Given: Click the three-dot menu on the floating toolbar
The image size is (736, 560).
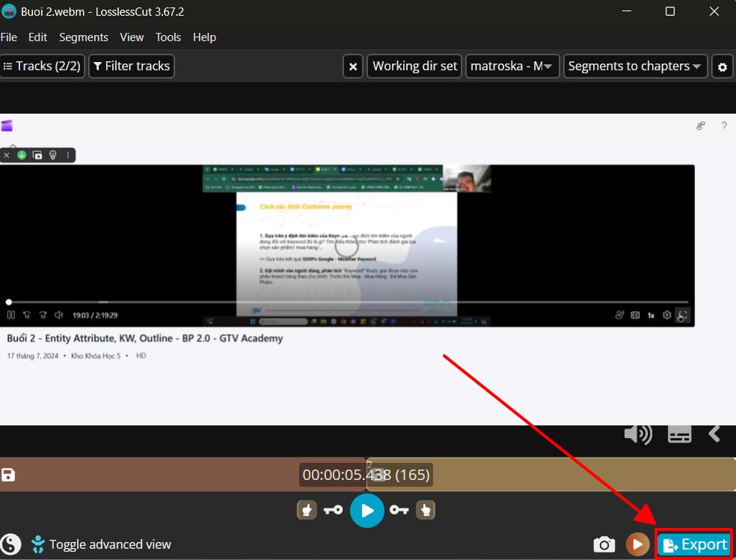Looking at the screenshot, I should [x=67, y=155].
